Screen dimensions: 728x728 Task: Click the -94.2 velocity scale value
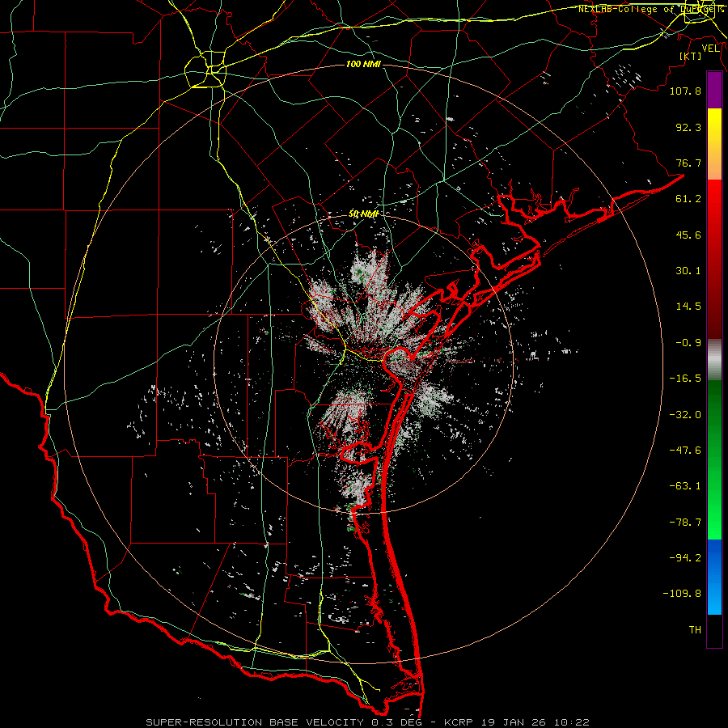tap(685, 558)
